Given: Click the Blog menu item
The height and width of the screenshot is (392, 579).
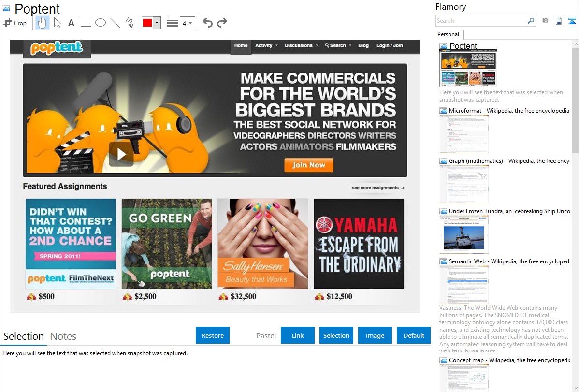Looking at the screenshot, I should click(363, 45).
